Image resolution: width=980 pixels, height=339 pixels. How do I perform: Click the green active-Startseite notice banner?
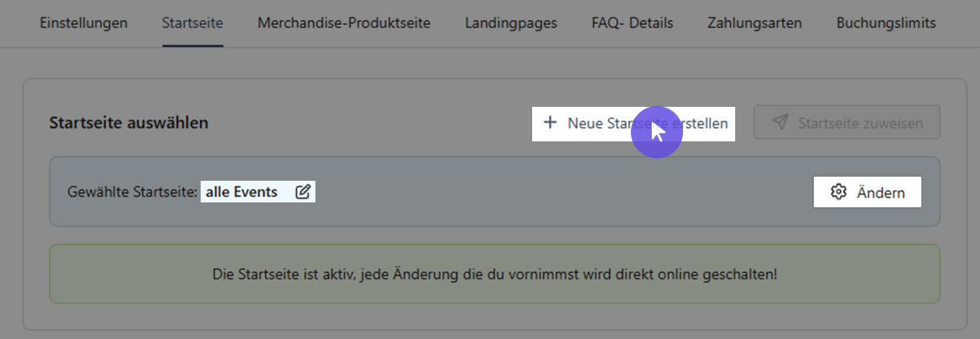point(494,274)
